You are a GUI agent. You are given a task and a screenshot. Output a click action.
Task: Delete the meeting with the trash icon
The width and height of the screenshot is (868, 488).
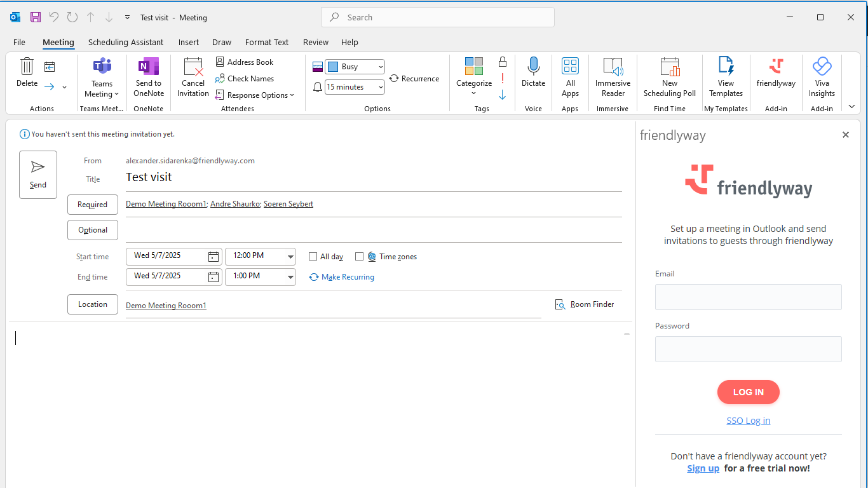pos(27,72)
